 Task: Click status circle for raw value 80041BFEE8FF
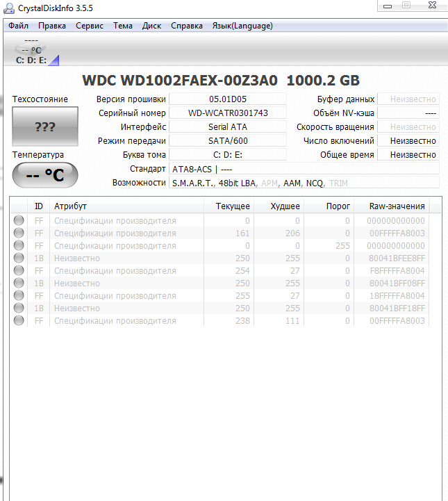[x=19, y=258]
